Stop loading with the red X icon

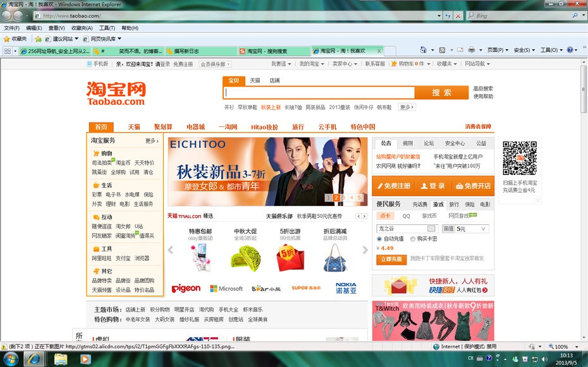[x=458, y=16]
